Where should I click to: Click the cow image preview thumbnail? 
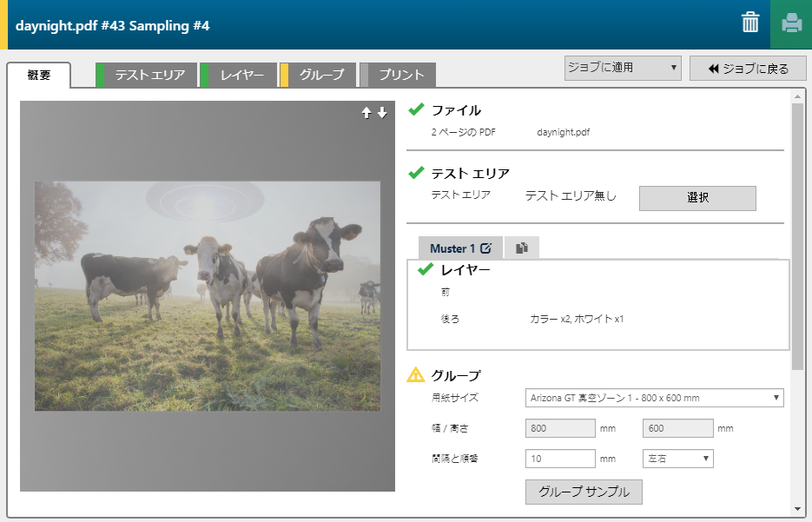208,296
